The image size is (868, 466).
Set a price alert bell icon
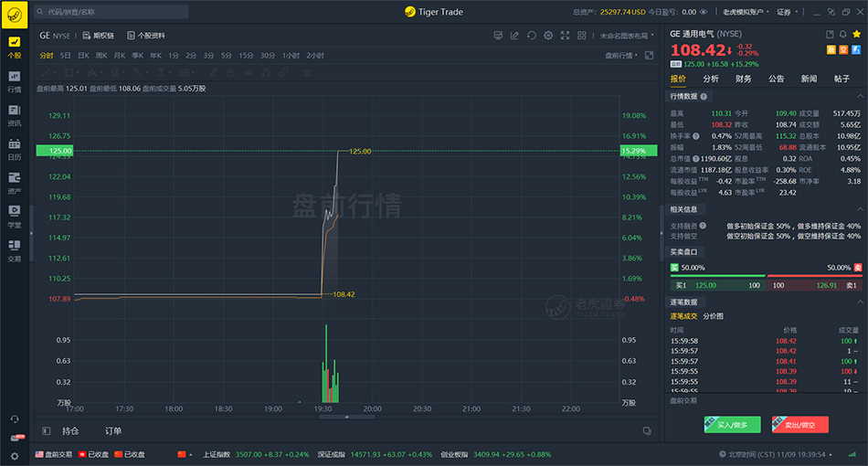pyautogui.click(x=843, y=35)
